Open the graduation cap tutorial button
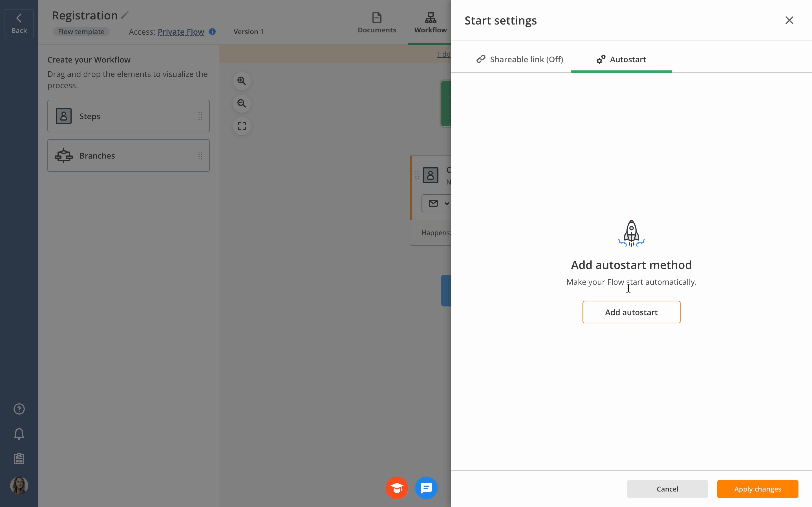This screenshot has width=812, height=507. (397, 488)
